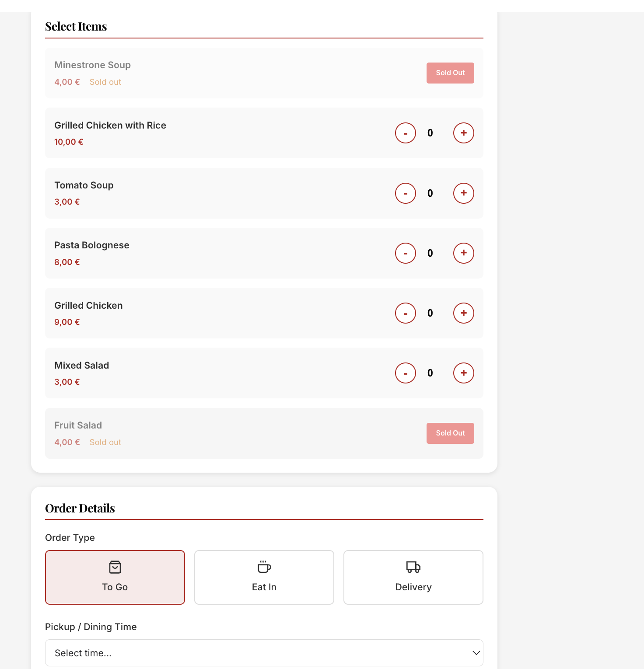Image resolution: width=644 pixels, height=669 pixels.
Task: Click the Order Details heading
Action: click(80, 508)
